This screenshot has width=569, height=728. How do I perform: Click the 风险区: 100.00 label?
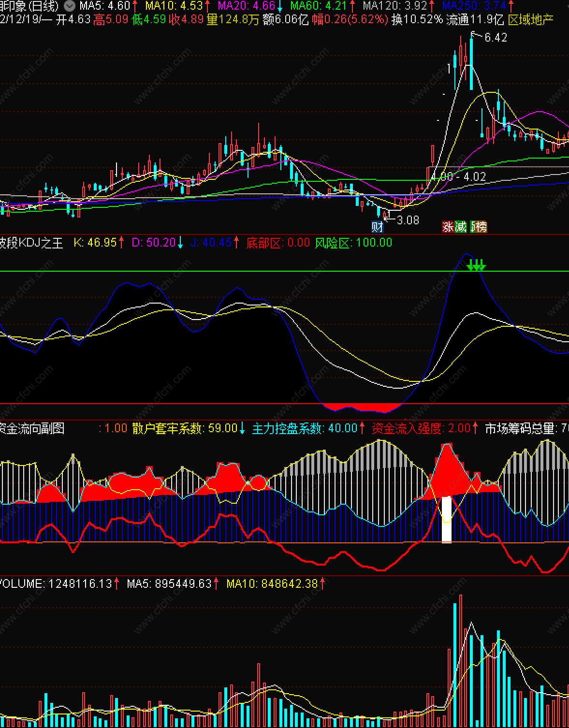click(x=353, y=243)
